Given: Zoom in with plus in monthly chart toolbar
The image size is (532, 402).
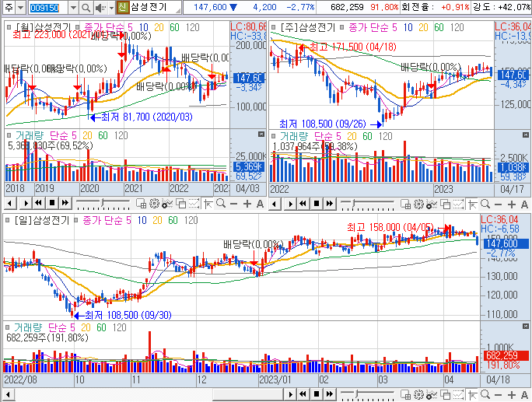Looking at the screenshot, I should pyautogui.click(x=247, y=204).
